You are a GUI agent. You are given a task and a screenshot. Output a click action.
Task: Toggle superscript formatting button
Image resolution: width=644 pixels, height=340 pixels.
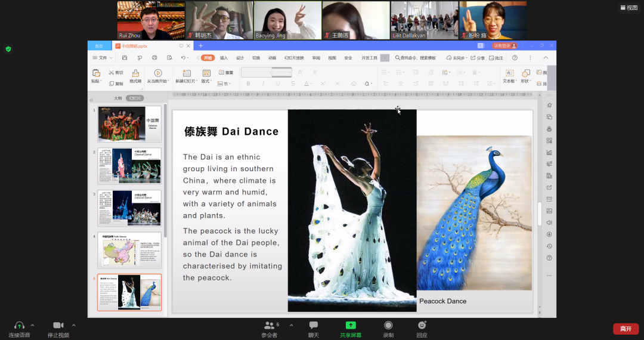coord(323,84)
